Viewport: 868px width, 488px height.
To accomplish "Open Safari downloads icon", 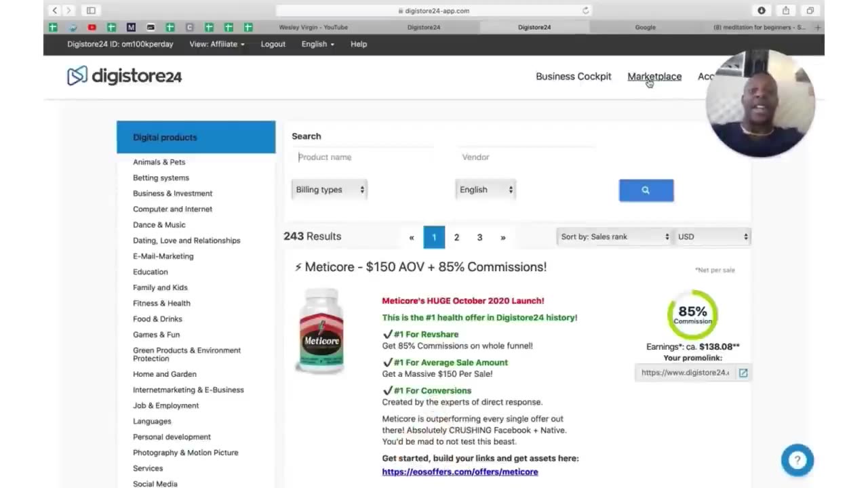I will pos(762,10).
